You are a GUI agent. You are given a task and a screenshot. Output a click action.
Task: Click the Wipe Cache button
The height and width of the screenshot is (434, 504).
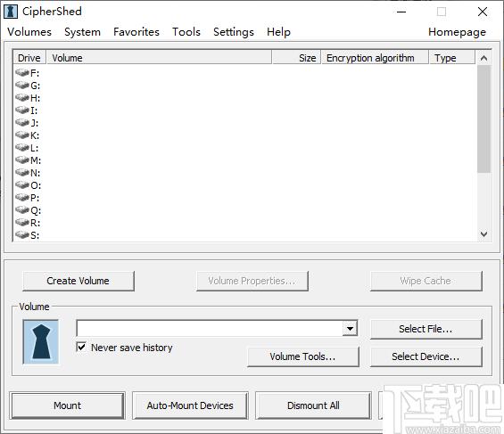point(426,281)
